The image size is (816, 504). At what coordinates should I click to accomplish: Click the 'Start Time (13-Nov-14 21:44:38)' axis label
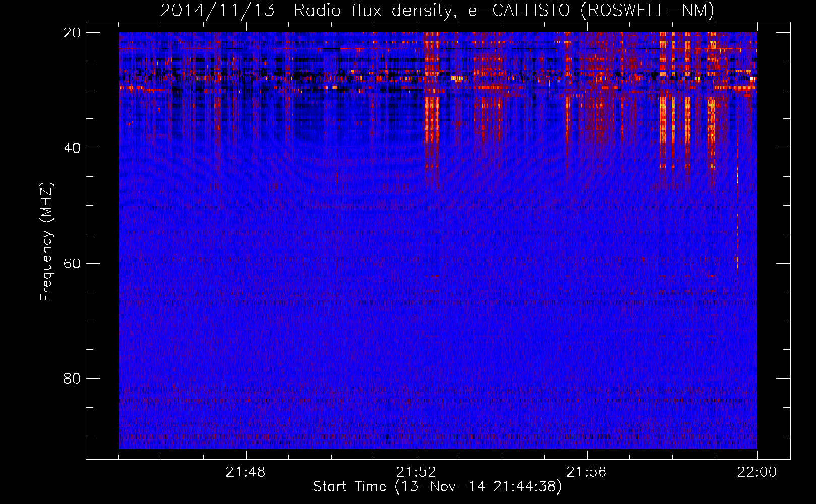pyautogui.click(x=437, y=487)
